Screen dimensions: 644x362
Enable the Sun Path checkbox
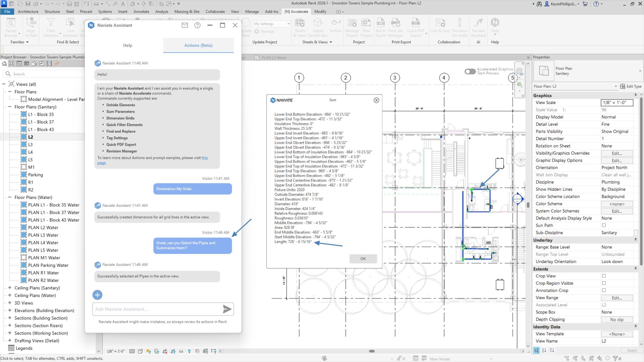pyautogui.click(x=604, y=225)
